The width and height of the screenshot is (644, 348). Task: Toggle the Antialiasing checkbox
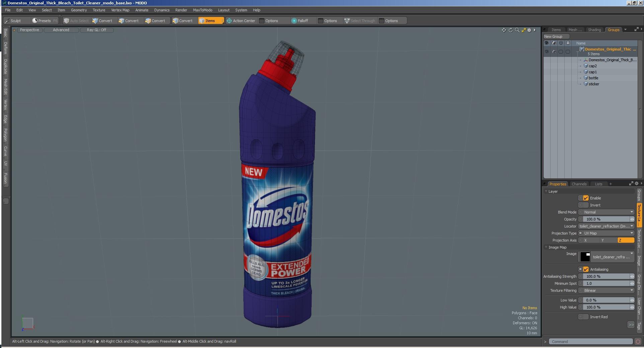point(586,269)
